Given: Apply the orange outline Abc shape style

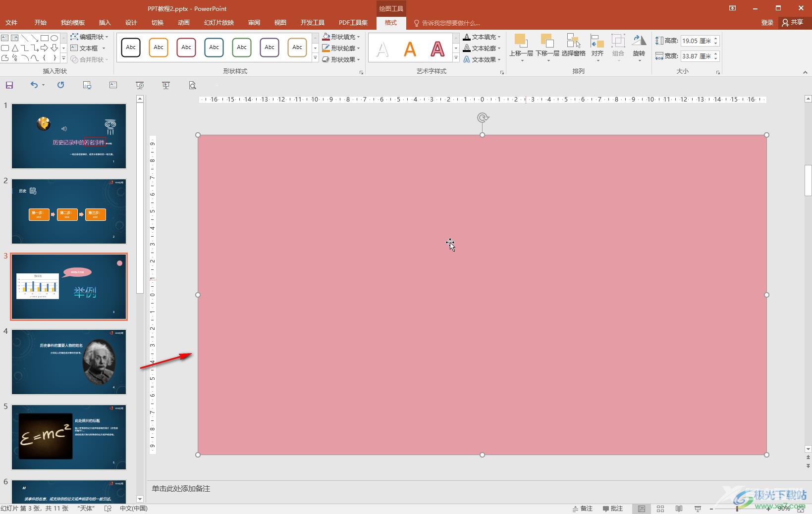Looking at the screenshot, I should click(x=159, y=48).
